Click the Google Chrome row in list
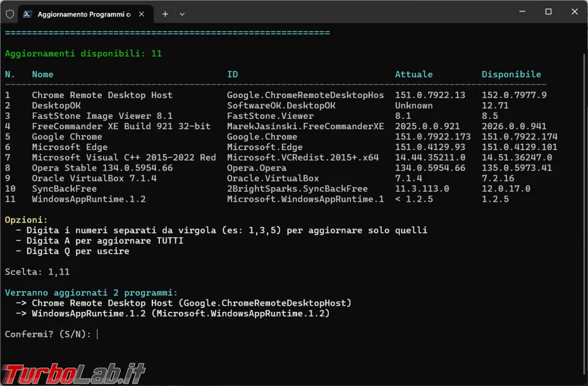The image size is (588, 386). coord(281,137)
